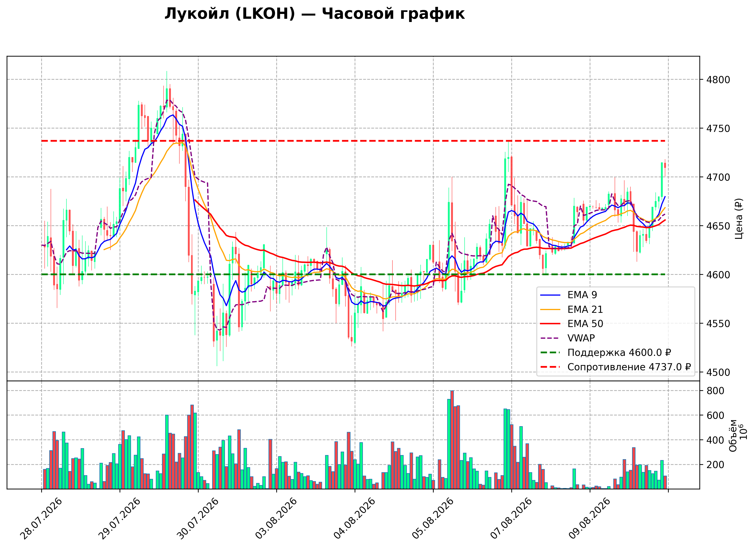
Task: Click the "4700" price axis tick label
Action: [718, 177]
